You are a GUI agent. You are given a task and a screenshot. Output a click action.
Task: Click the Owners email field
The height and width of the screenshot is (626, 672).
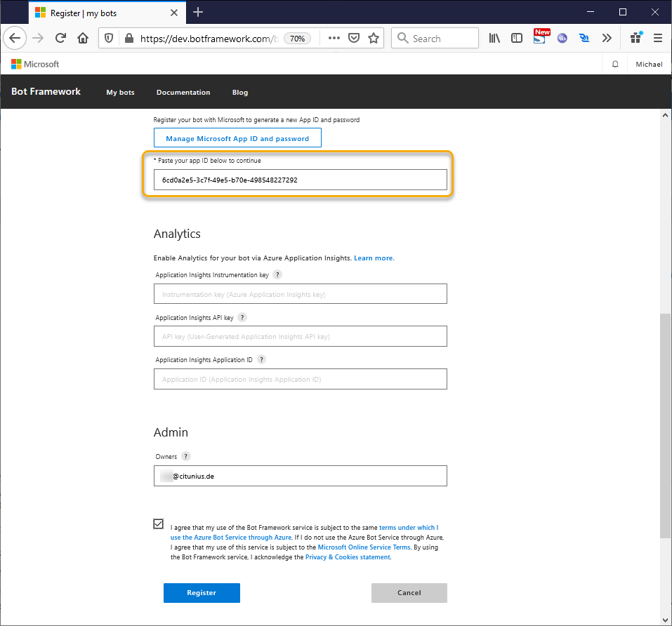[x=300, y=476]
